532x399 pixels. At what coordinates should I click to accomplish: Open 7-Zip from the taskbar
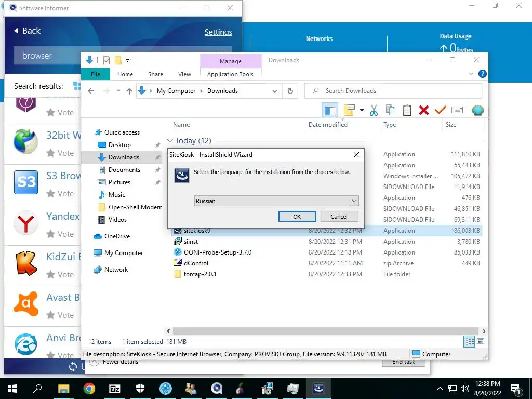click(x=115, y=389)
